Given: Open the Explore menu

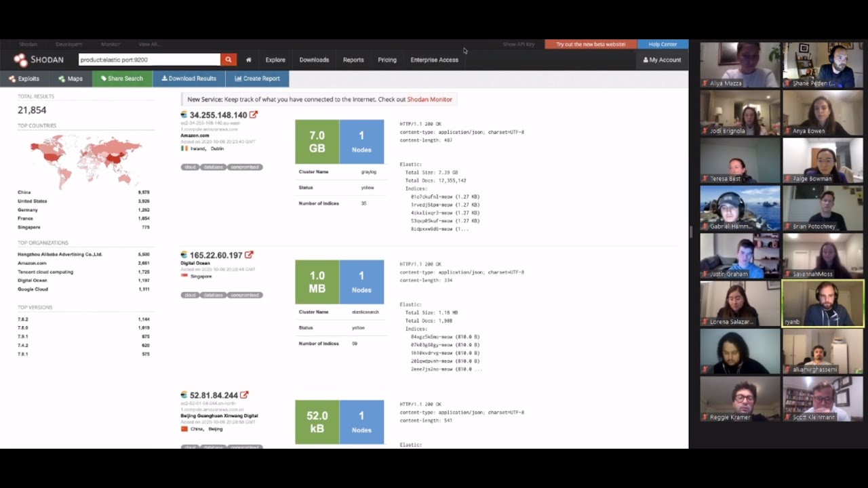Looking at the screenshot, I should tap(275, 60).
